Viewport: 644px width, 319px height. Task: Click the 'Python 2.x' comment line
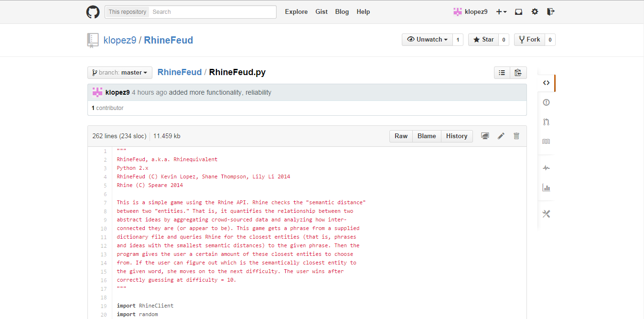coord(132,168)
